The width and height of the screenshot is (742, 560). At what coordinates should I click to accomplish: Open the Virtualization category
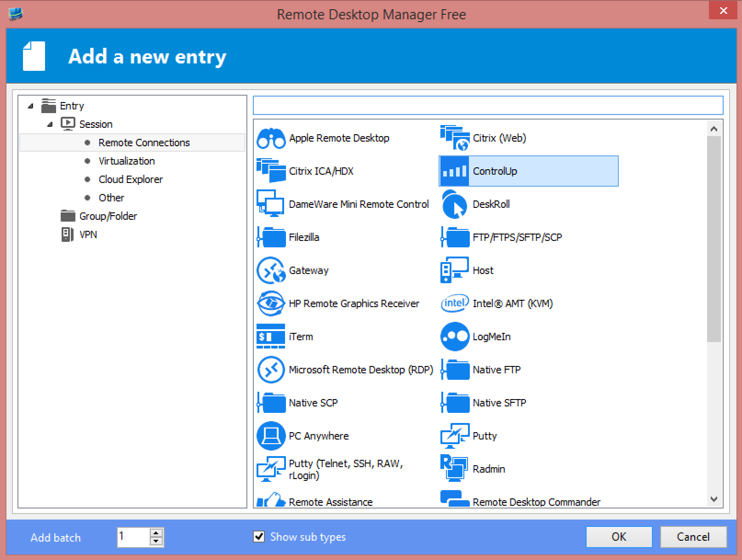coord(126,161)
